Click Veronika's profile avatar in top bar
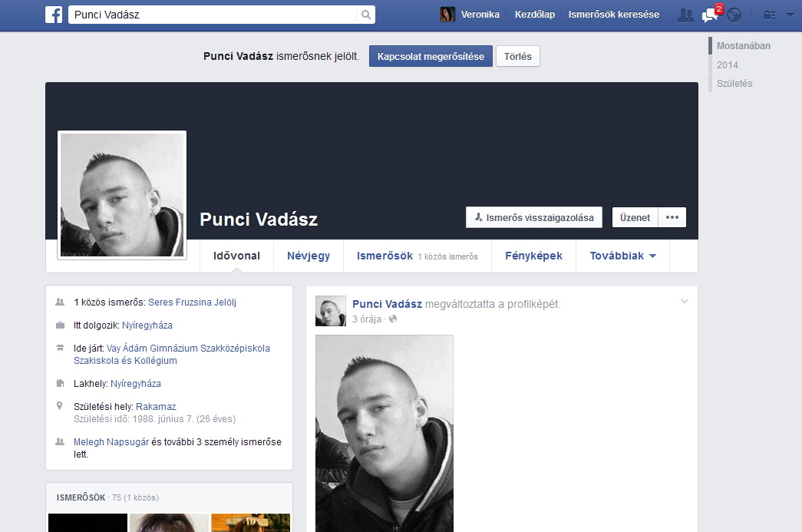 [447, 15]
